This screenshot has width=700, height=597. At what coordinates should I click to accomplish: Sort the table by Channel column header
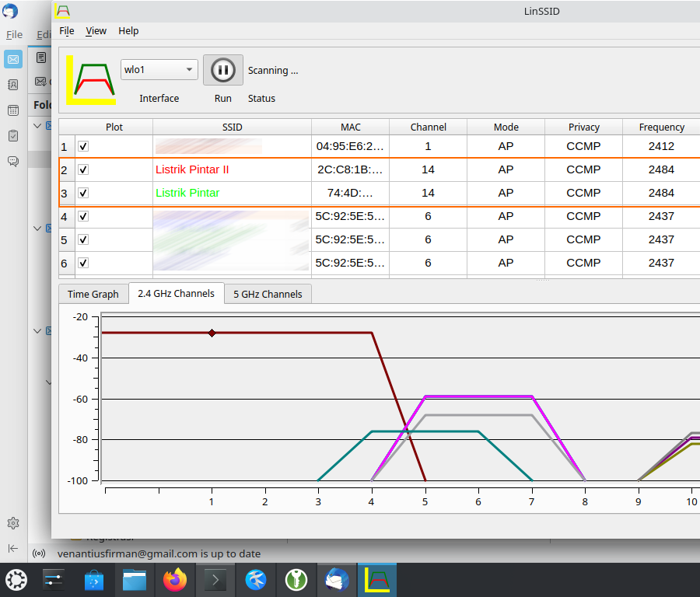tap(428, 127)
